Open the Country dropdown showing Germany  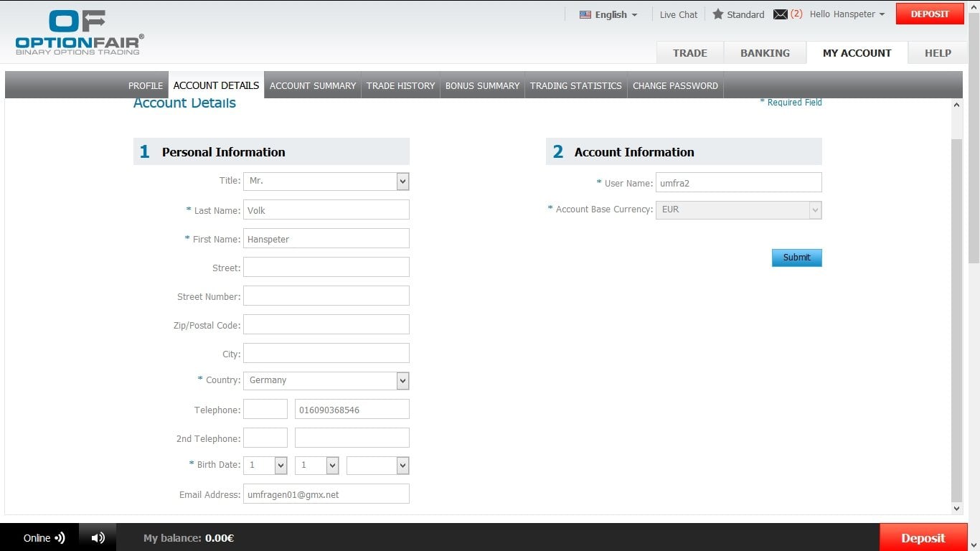tap(326, 380)
